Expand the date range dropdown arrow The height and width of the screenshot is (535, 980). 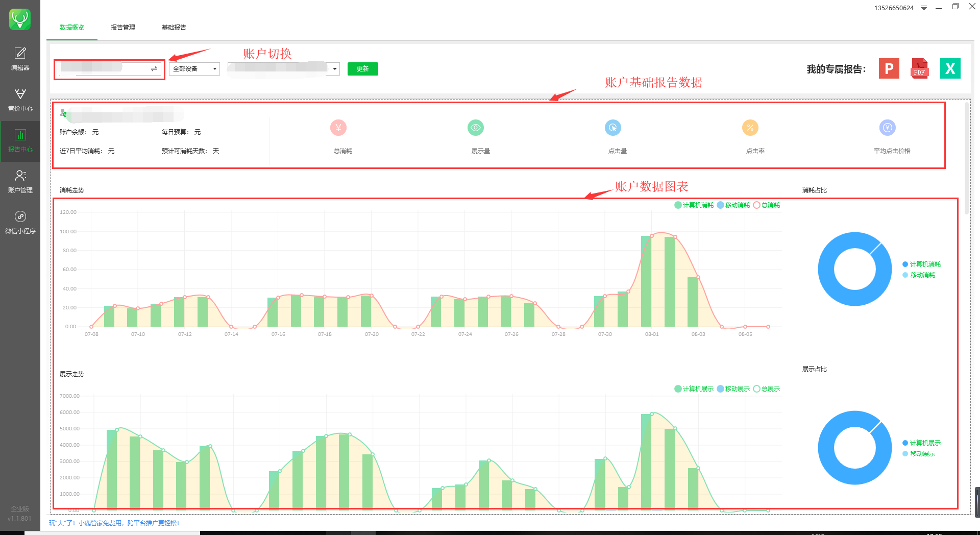tap(335, 69)
